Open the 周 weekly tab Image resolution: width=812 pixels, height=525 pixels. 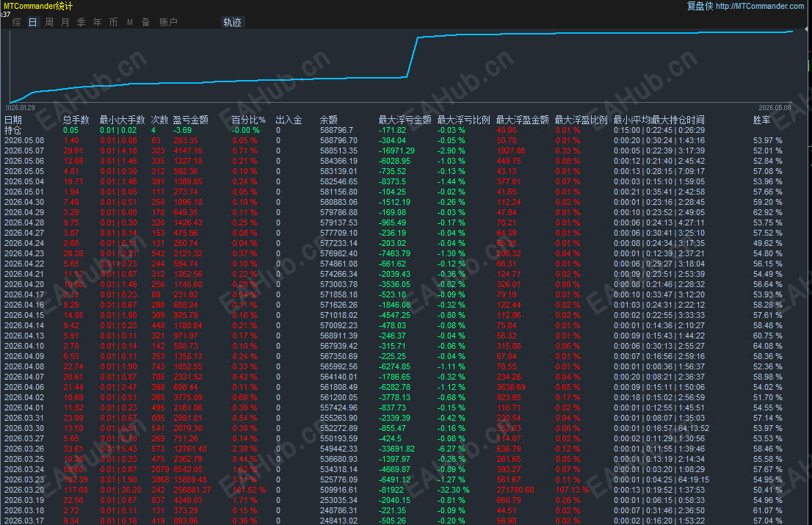click(x=48, y=22)
